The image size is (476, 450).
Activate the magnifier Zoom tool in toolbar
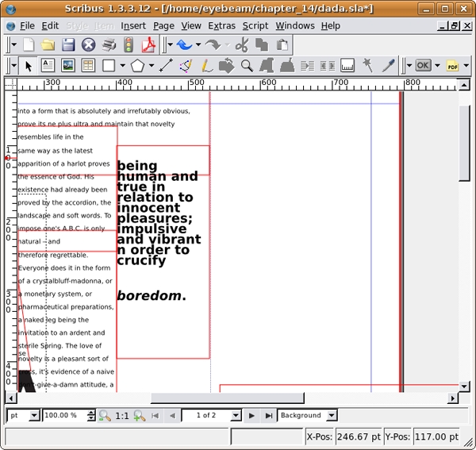[x=247, y=66]
